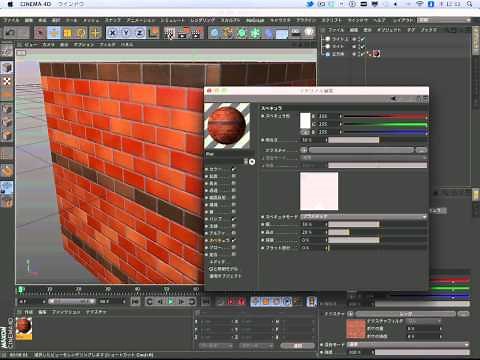Toggle the カラー channel checkbox

pos(234,169)
